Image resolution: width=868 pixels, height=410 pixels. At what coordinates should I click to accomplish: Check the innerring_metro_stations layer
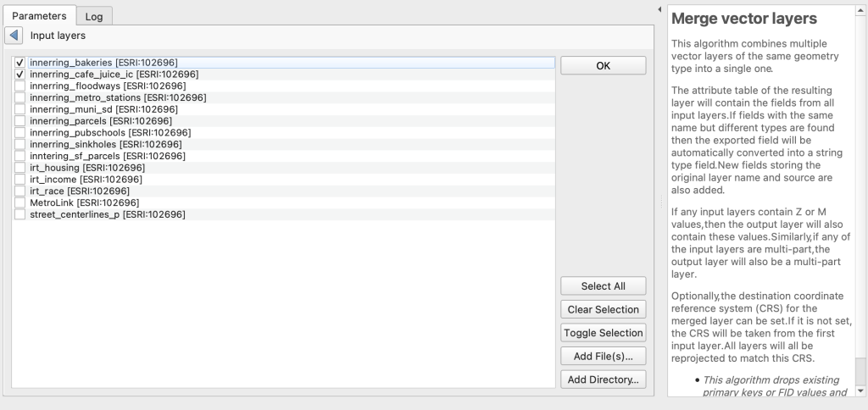(x=19, y=97)
